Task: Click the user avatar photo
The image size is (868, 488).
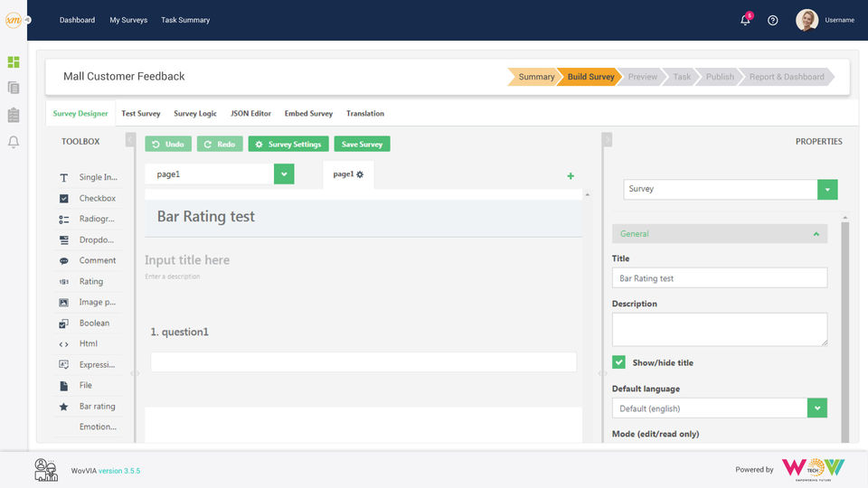Action: 807,20
